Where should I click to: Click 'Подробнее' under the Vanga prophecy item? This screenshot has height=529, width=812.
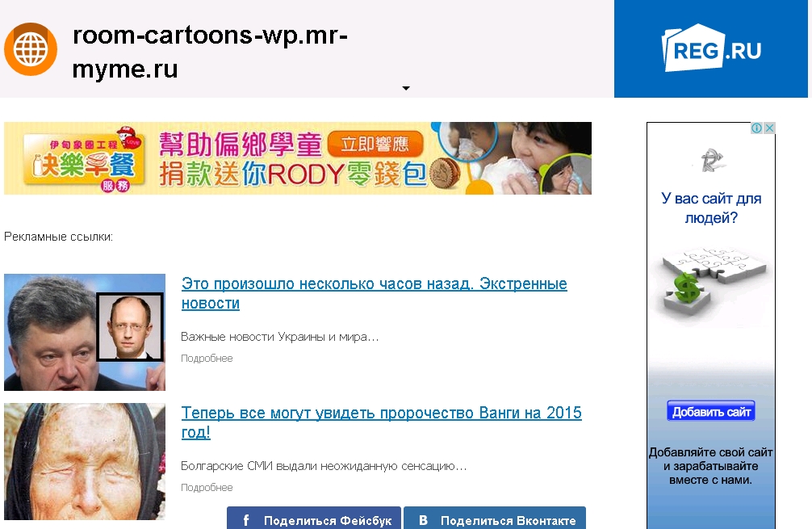tap(207, 488)
